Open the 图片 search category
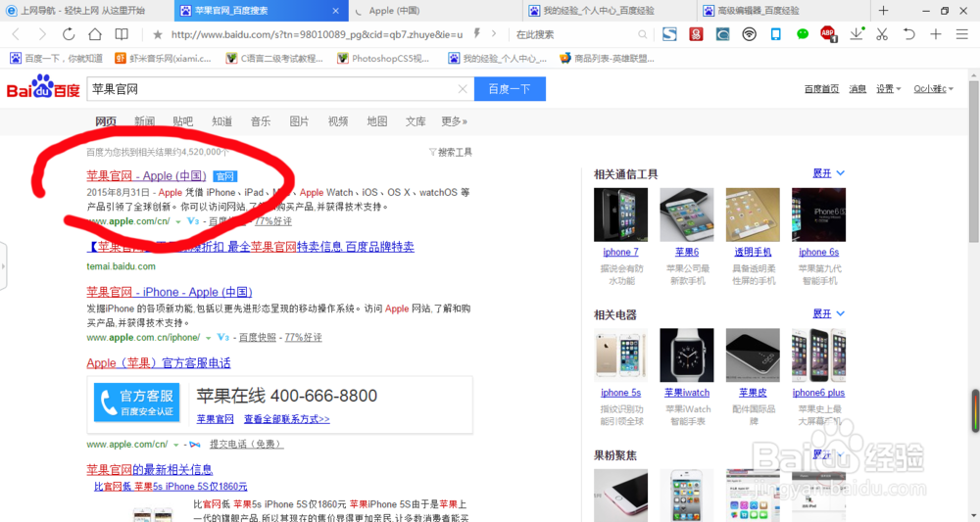Image resolution: width=980 pixels, height=522 pixels. (x=299, y=121)
